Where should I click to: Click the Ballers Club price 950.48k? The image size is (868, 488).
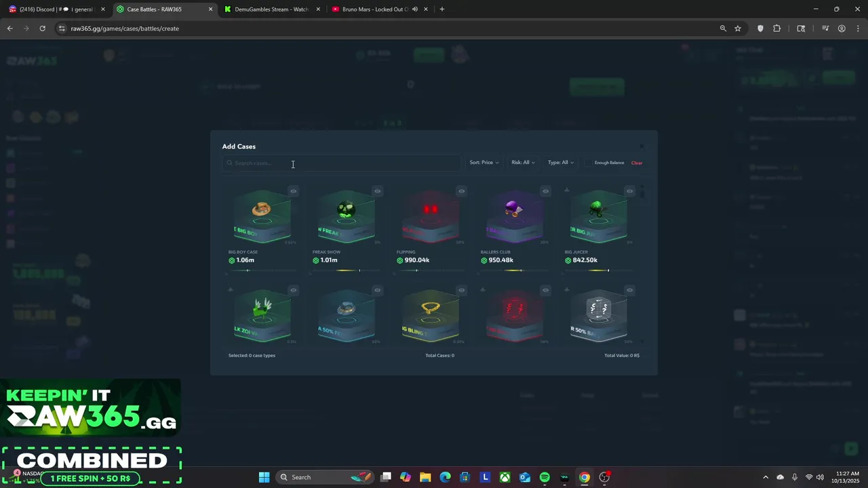501,260
